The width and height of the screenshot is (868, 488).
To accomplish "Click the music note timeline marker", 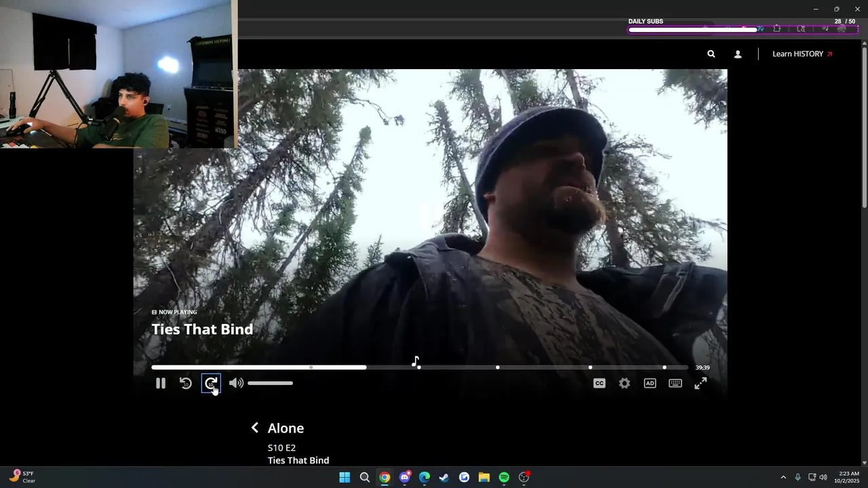I will coord(416,361).
